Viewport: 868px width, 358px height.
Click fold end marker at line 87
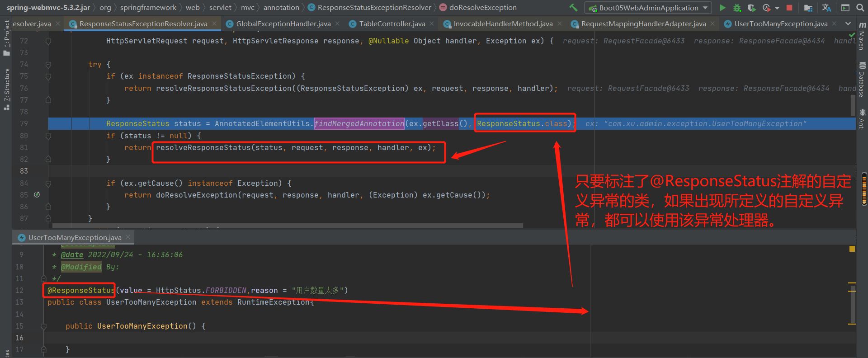pyautogui.click(x=48, y=218)
